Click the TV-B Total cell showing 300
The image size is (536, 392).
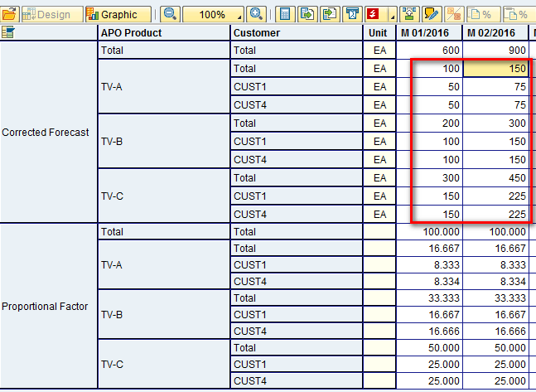tap(495, 123)
